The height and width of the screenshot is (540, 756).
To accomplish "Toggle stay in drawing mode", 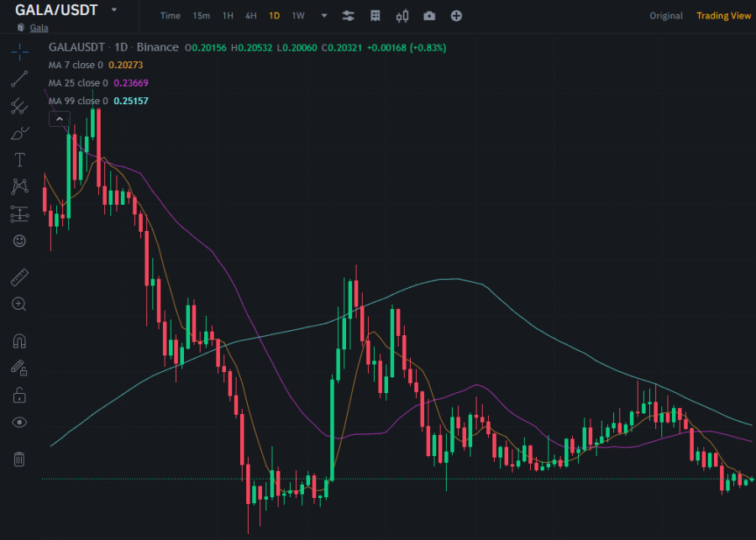I will [x=19, y=368].
